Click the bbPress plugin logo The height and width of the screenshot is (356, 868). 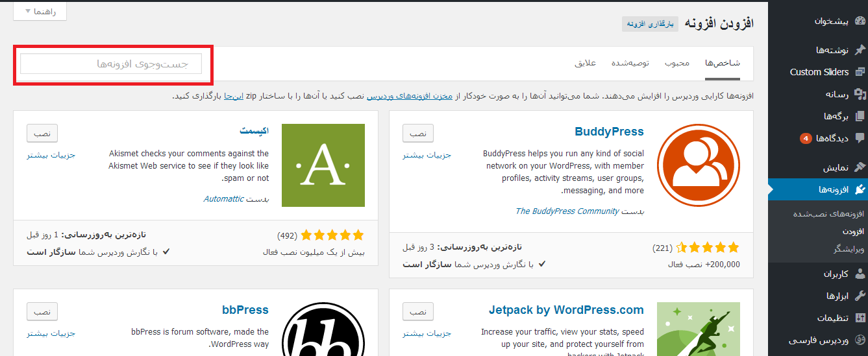323,329
